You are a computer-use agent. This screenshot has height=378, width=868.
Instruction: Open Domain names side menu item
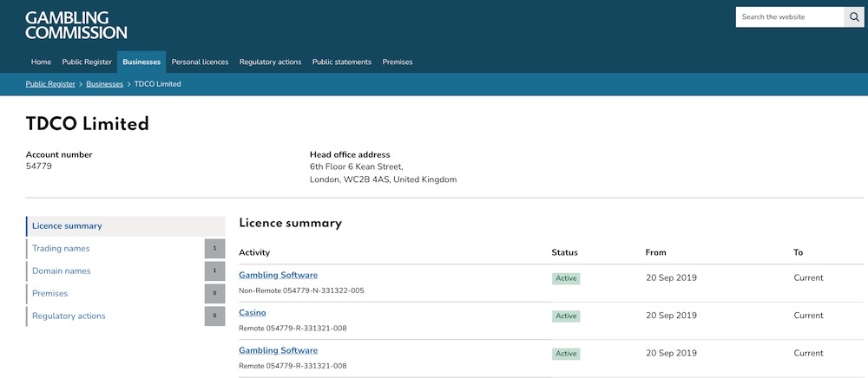coord(61,270)
